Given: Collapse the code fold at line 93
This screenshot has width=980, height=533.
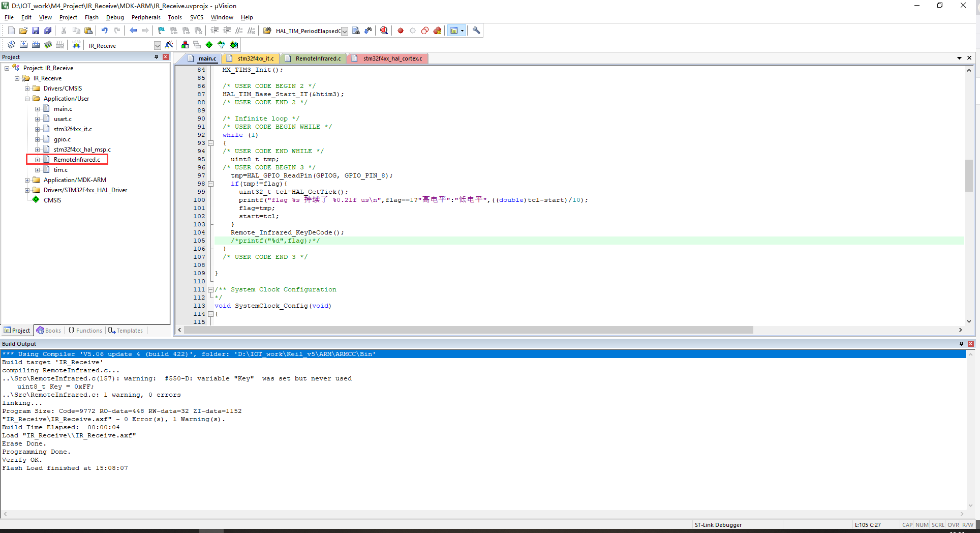Looking at the screenshot, I should (x=211, y=143).
